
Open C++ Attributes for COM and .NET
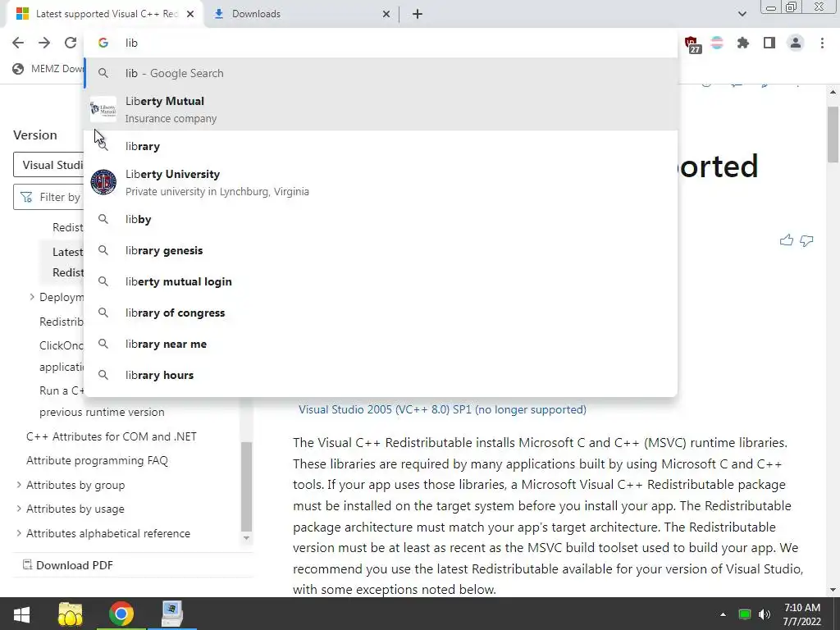(x=112, y=436)
